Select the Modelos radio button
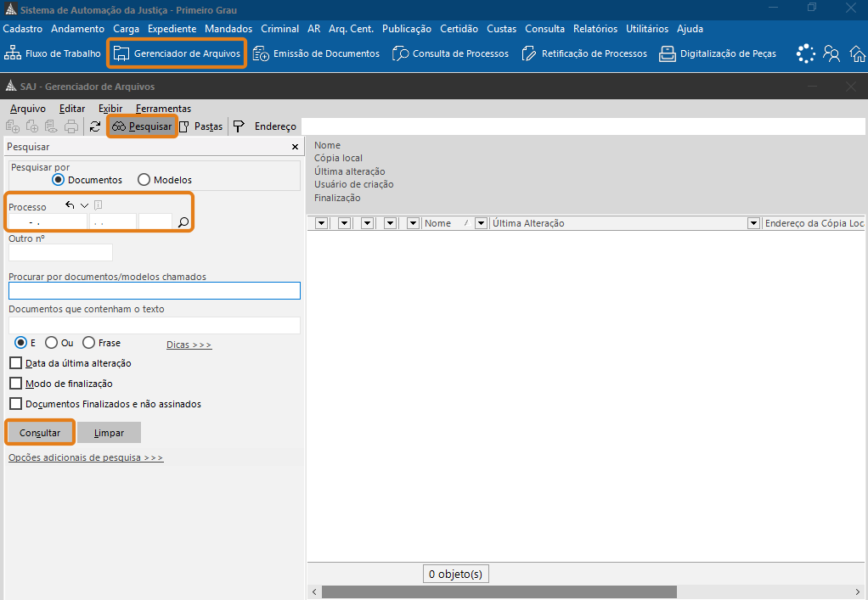 (x=144, y=180)
